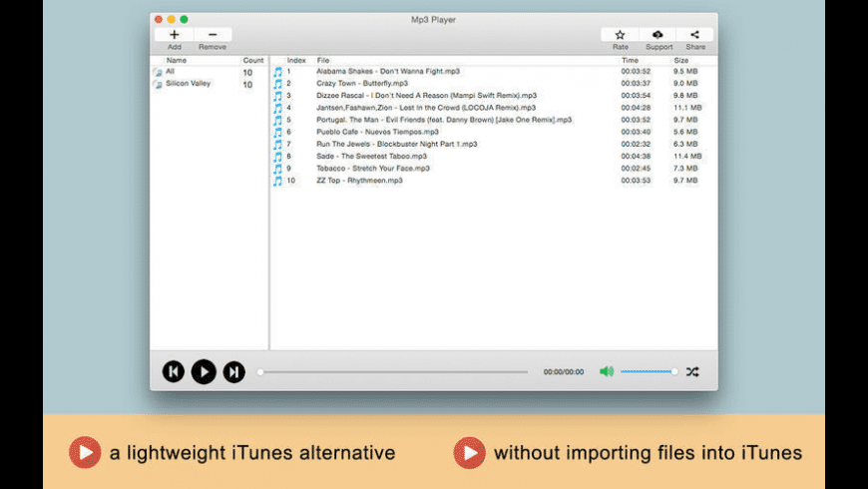
Task: Click the blue volume slider
Action: point(649,371)
